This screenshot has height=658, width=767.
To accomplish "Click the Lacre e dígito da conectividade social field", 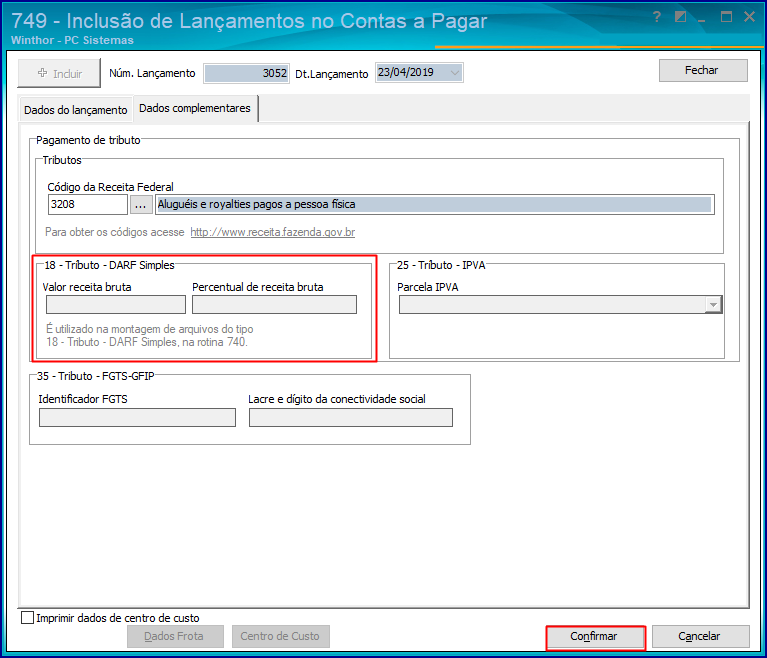I will [351, 418].
